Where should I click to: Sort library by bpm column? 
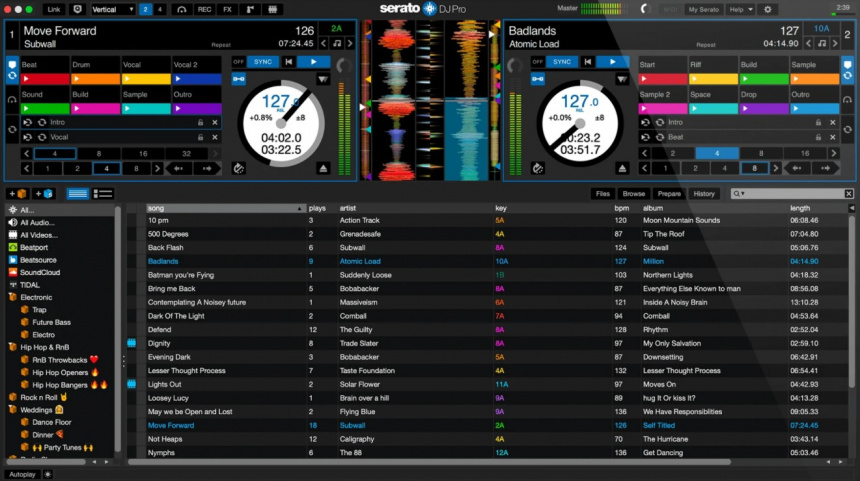click(x=621, y=208)
